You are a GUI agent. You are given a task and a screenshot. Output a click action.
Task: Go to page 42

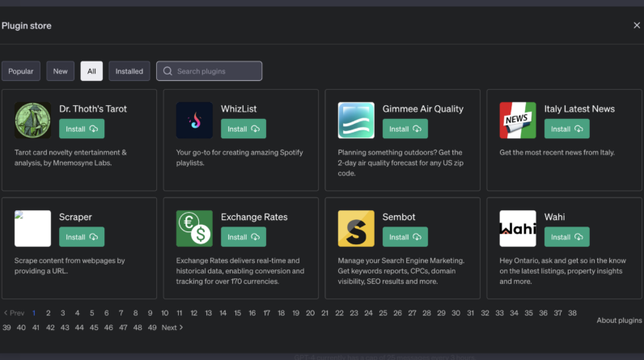click(50, 328)
